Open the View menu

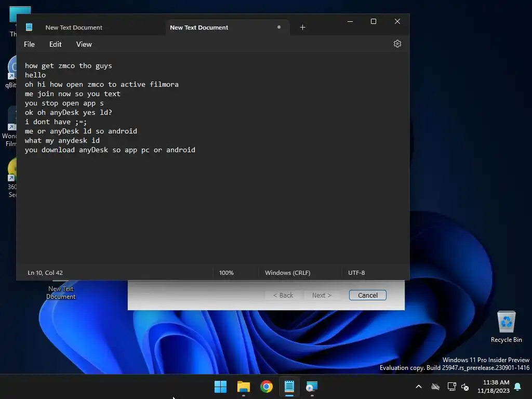click(x=84, y=44)
